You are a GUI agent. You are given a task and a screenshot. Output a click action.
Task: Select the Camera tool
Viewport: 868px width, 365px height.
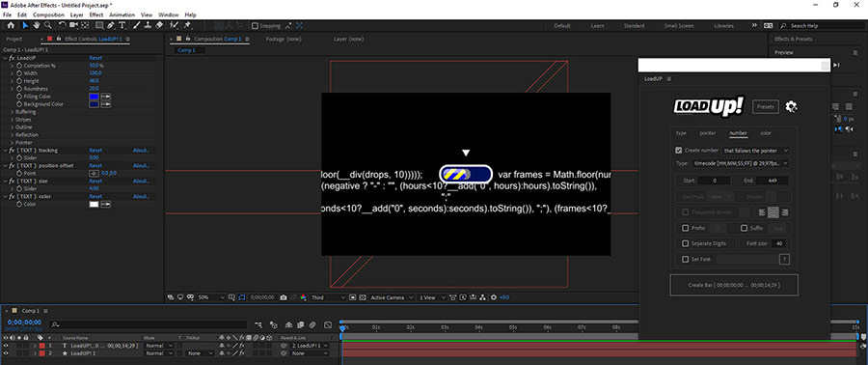(x=73, y=25)
